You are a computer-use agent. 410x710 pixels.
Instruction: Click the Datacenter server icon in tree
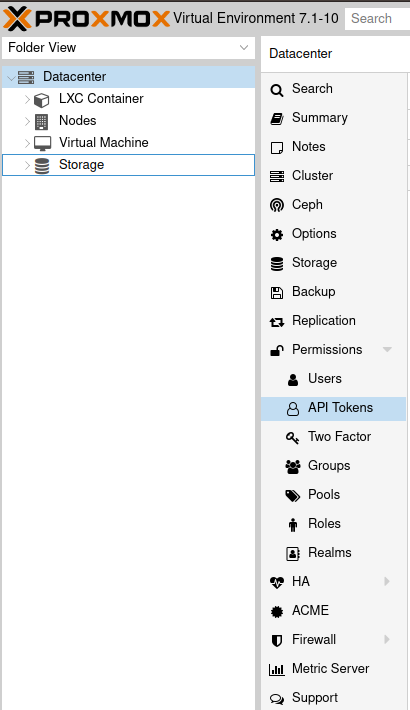click(x=26, y=77)
